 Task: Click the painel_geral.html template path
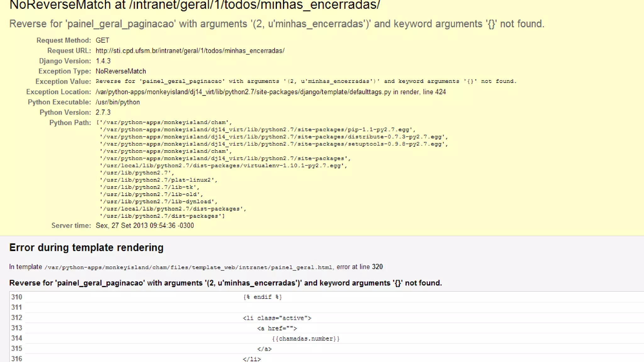pos(188,267)
